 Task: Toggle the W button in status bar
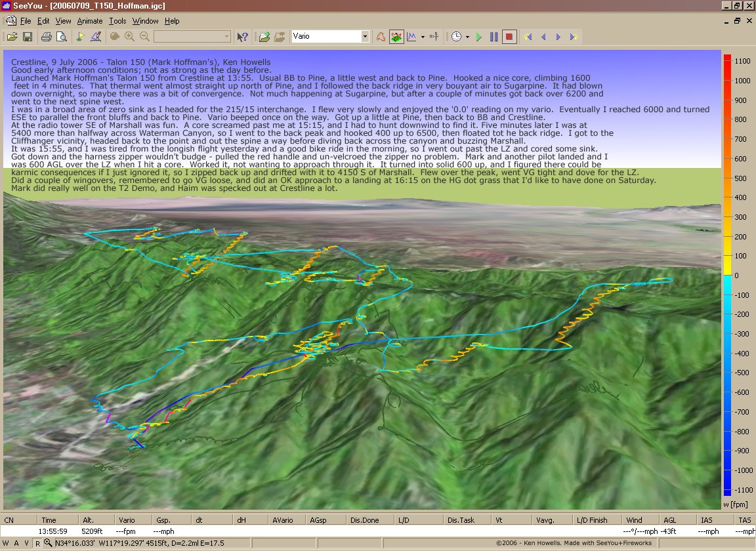click(x=7, y=543)
